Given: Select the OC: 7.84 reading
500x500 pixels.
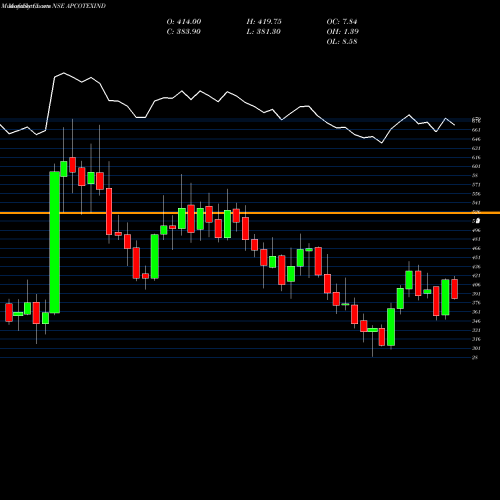Looking at the screenshot, I should [342, 22].
